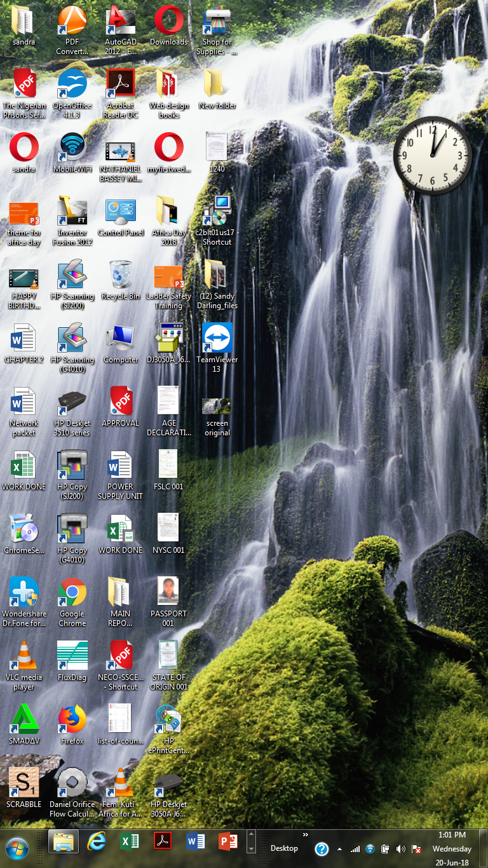The image size is (488, 868).
Task: Open Internet Explorer from taskbar
Action: pos(97,842)
